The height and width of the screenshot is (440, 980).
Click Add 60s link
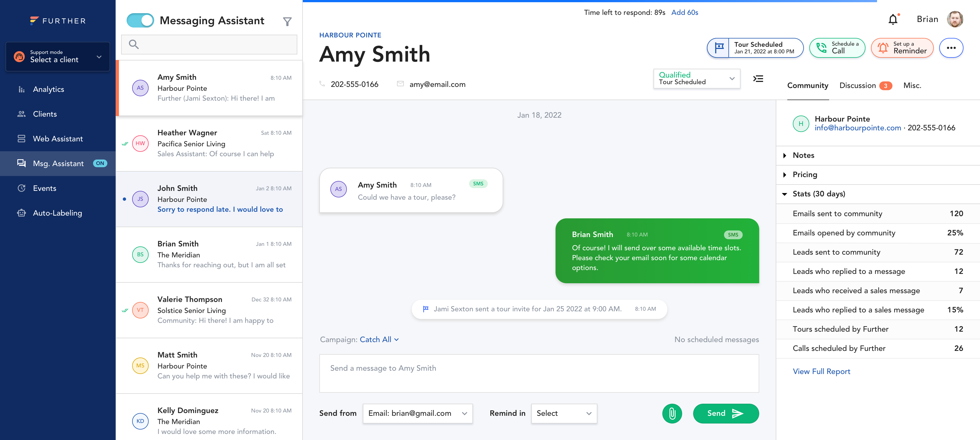(x=684, y=12)
